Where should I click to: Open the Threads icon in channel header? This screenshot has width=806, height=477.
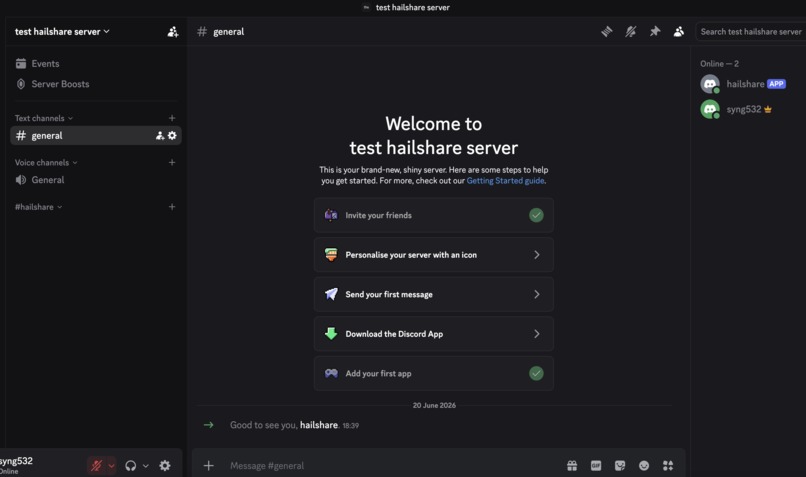tap(607, 32)
